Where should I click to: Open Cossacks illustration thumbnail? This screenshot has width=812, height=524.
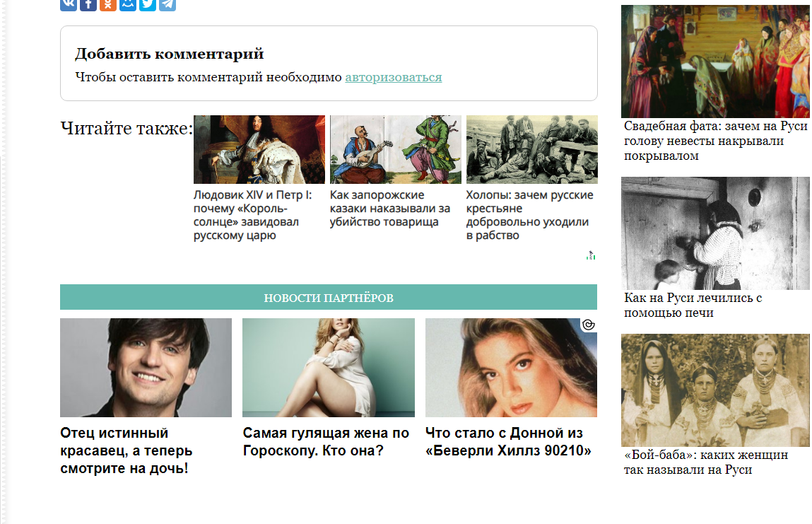pyautogui.click(x=396, y=150)
